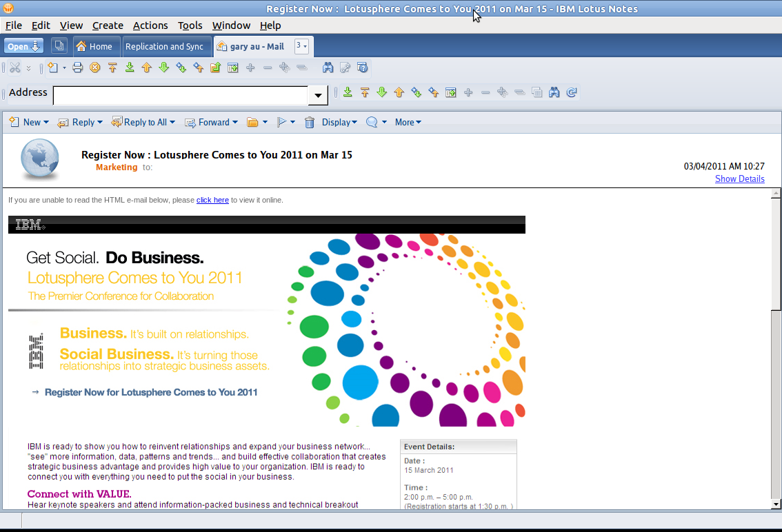
Task: Click the globe sender icon
Action: [x=40, y=159]
